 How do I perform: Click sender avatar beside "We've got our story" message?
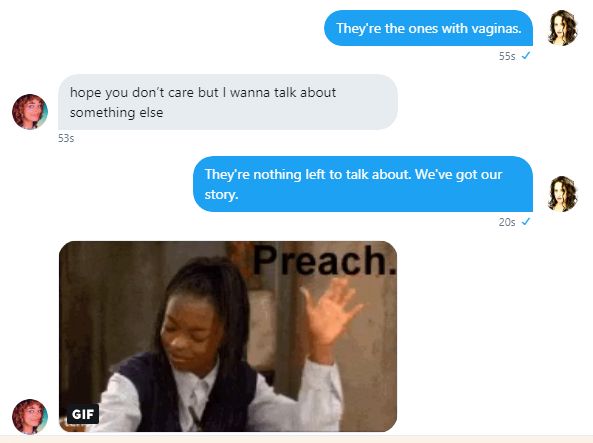[x=562, y=194]
